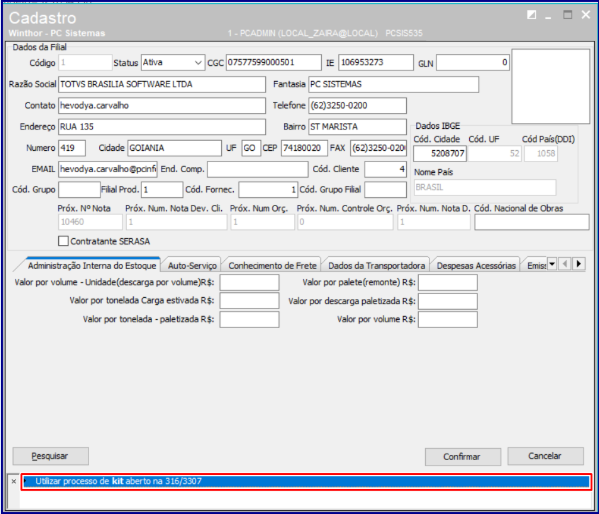The height and width of the screenshot is (514, 599).
Task: Click the IE field showing 106953273
Action: pos(376,63)
